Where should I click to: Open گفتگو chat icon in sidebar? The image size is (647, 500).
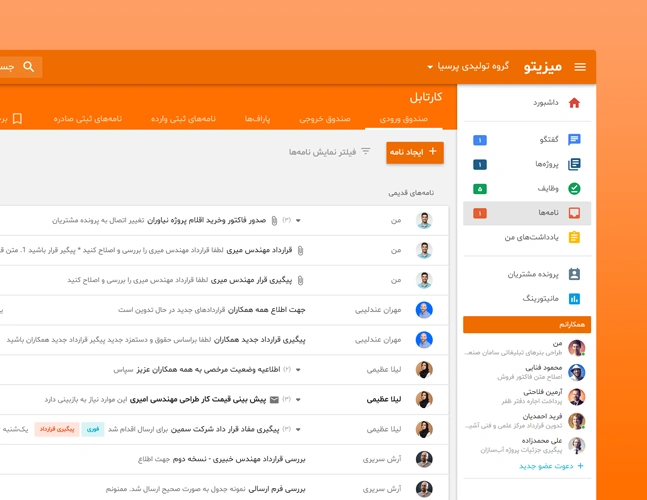(574, 140)
